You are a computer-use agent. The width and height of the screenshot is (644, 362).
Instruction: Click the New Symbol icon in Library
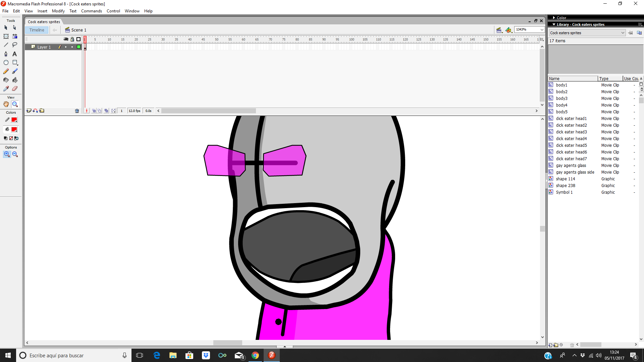click(550, 345)
